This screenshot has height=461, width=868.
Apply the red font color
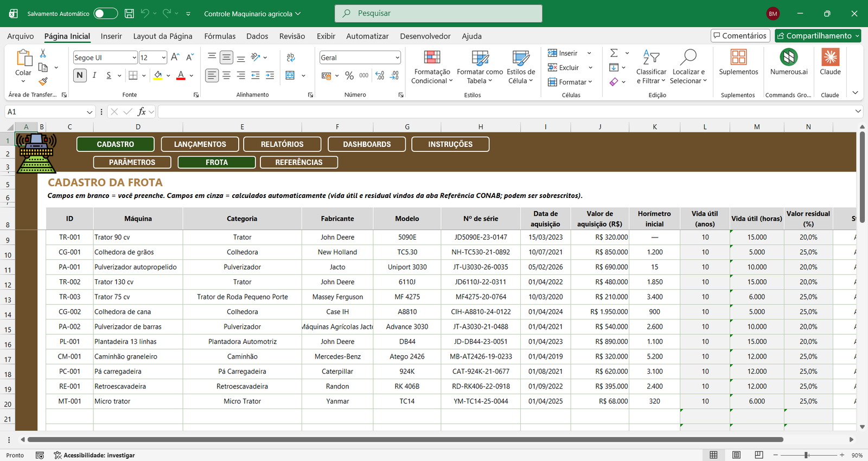pyautogui.click(x=181, y=75)
